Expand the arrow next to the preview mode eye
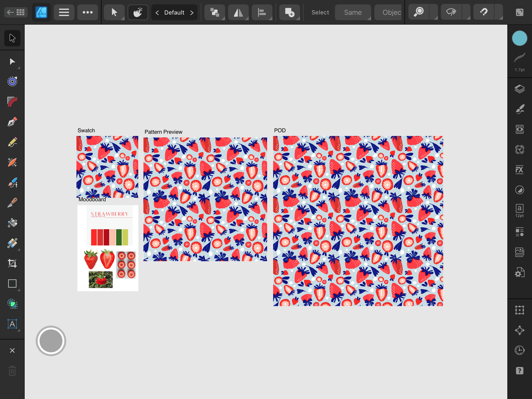Image resolution: width=532 pixels, height=399 pixels. [x=466, y=12]
